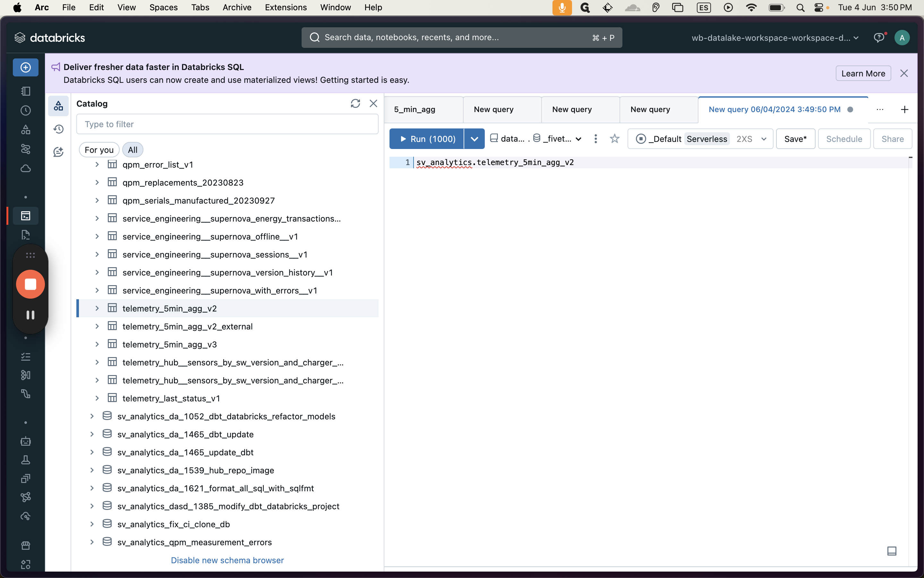Switch to the 5_min_agg tab
The width and height of the screenshot is (924, 578).
click(x=424, y=110)
